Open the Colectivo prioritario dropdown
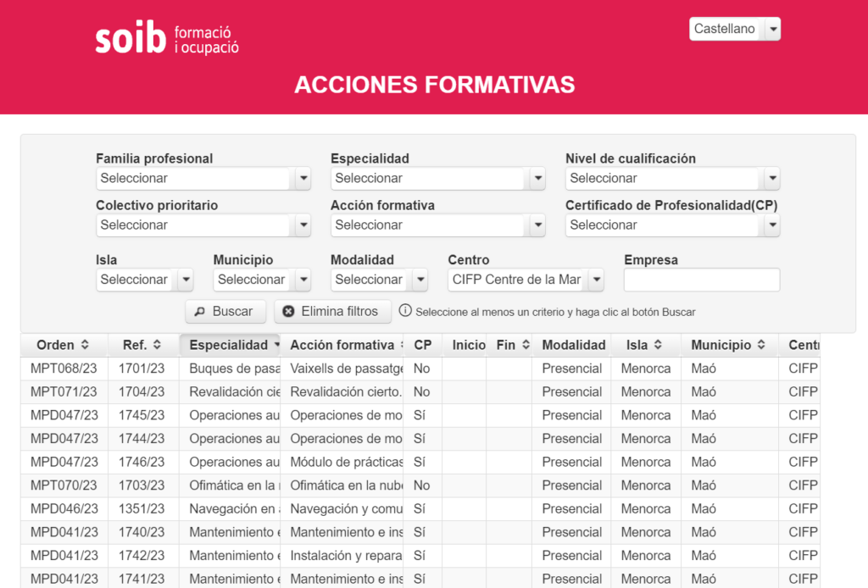Viewport: 868px width, 588px height. point(303,225)
